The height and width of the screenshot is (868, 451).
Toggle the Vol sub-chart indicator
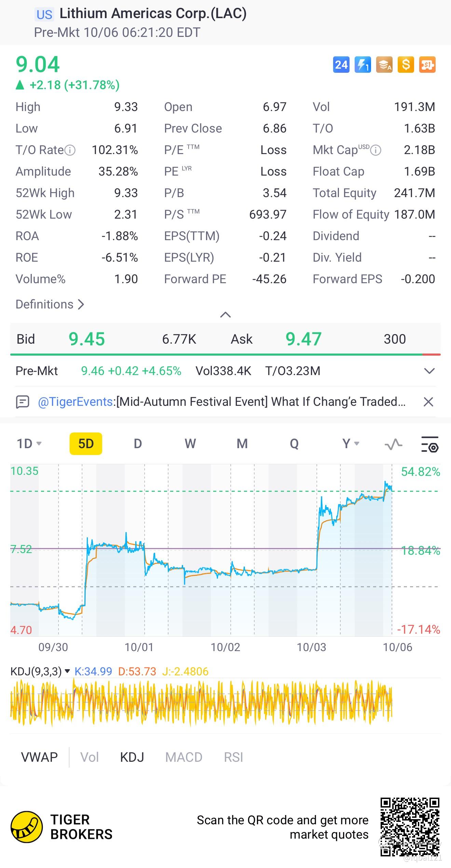click(90, 757)
